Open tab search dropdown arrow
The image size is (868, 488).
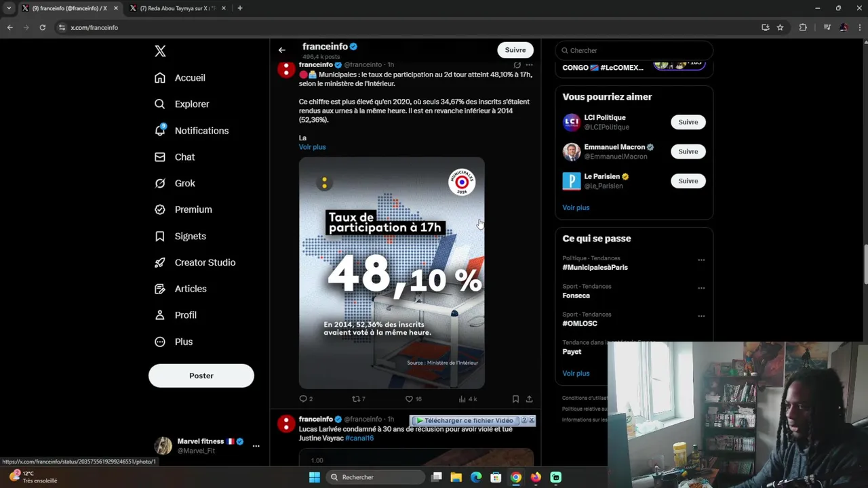point(9,8)
